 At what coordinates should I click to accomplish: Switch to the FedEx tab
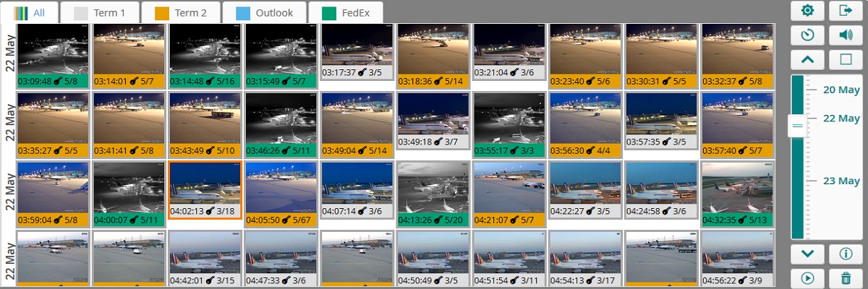[344, 13]
